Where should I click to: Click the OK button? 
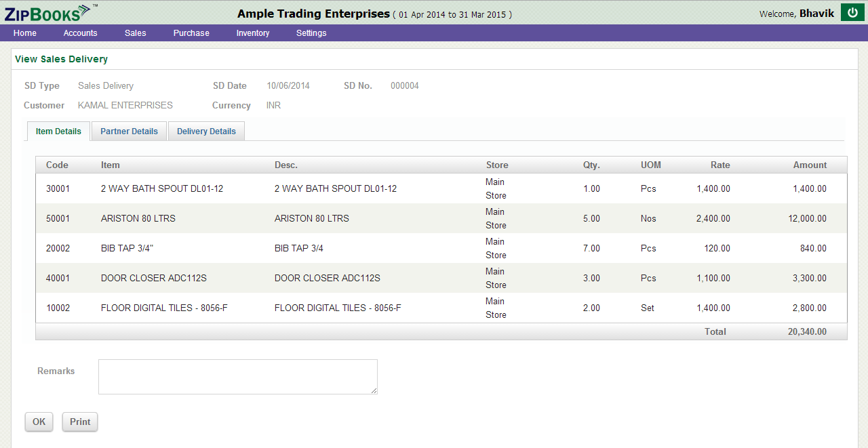pos(39,422)
